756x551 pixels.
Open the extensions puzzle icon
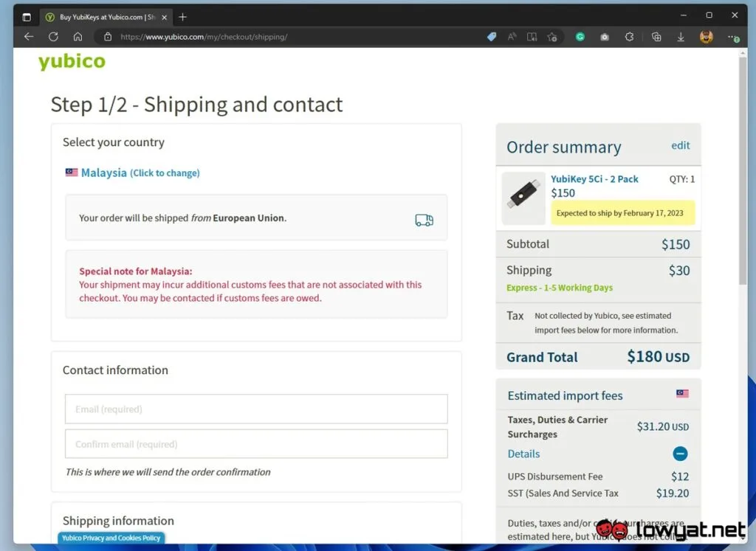coord(629,37)
